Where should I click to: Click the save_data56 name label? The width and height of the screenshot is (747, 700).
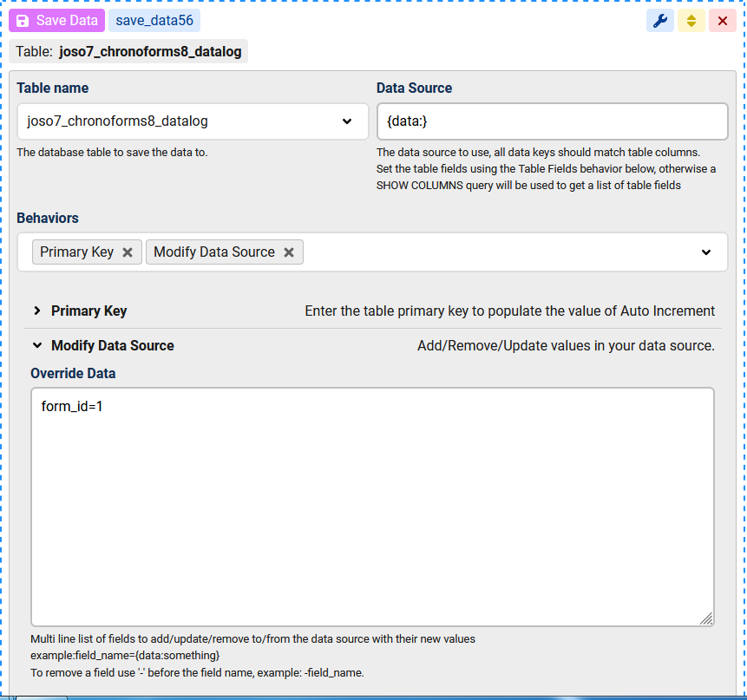pos(154,21)
